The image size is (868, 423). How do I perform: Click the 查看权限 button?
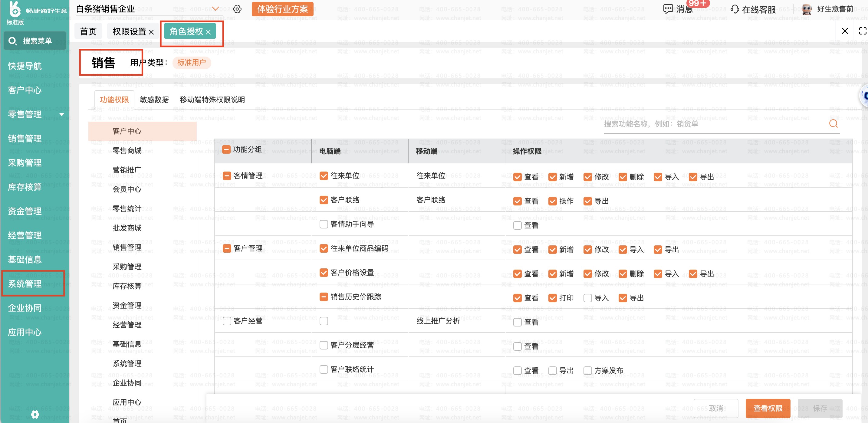(768, 408)
